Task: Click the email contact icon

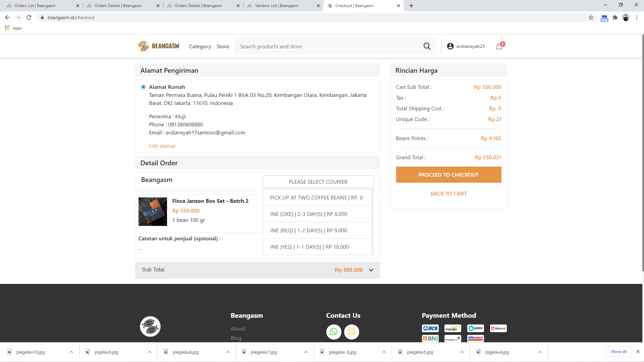Action: click(352, 332)
